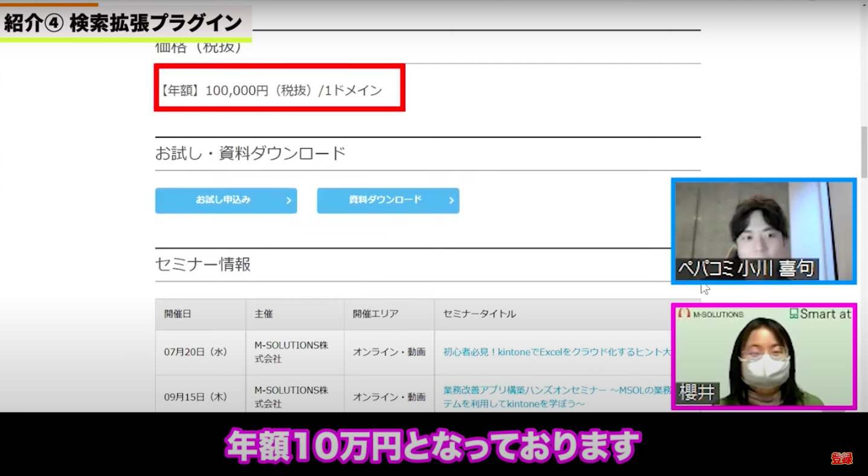The height and width of the screenshot is (476, 868).
Task: Click the セミナータイトル column header
Action: pyautogui.click(x=480, y=314)
